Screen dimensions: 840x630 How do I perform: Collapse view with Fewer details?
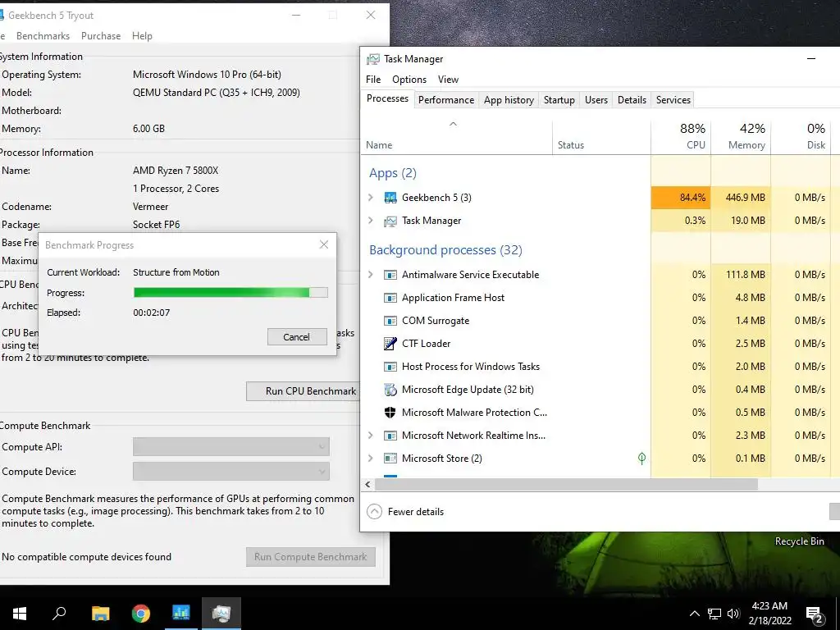tap(405, 512)
